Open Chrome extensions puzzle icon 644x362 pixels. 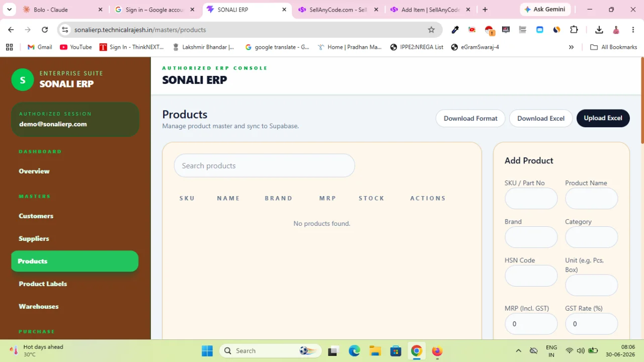574,30
